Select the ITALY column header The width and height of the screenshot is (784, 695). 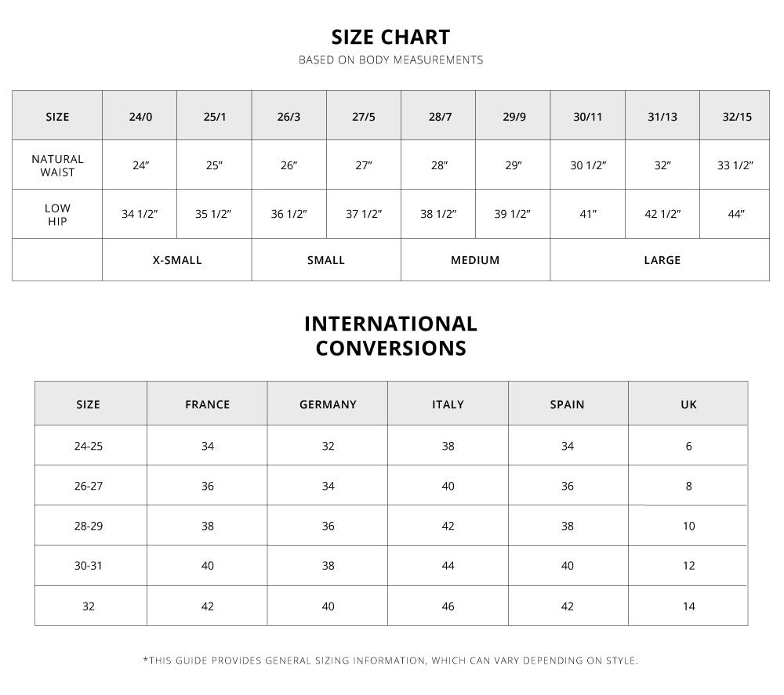pyautogui.click(x=448, y=404)
